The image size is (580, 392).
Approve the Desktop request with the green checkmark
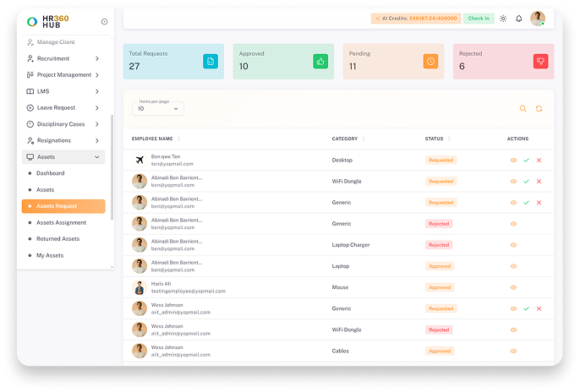click(x=527, y=161)
